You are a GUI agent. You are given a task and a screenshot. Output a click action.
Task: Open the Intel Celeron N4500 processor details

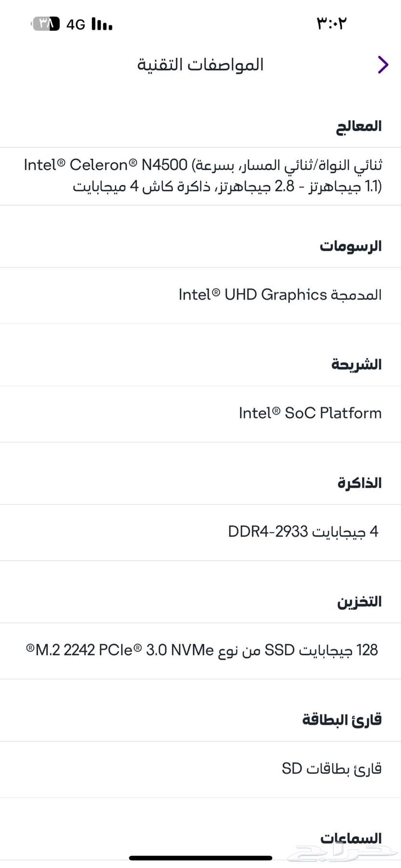tap(200, 176)
